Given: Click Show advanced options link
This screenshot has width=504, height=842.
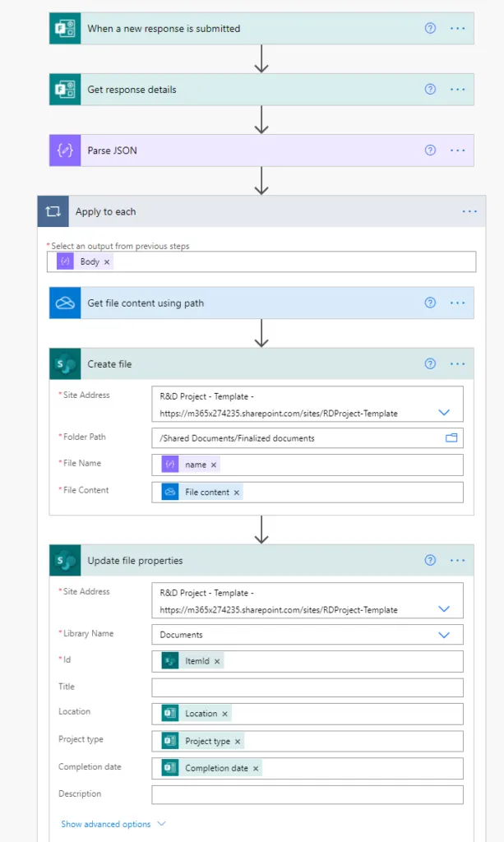Looking at the screenshot, I should click(106, 824).
